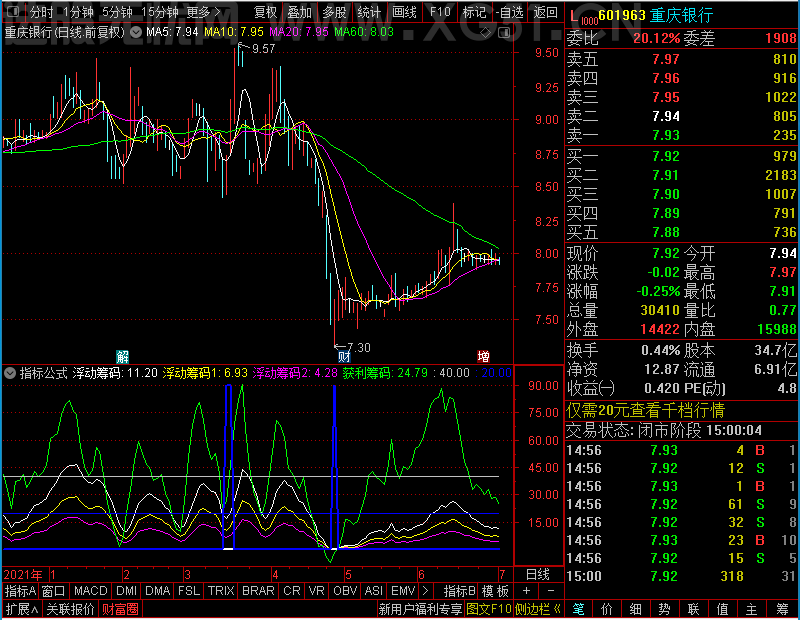Image resolution: width=800 pixels, height=620 pixels.
Task: Click the diamond icon above main chart
Action: pyautogui.click(x=486, y=33)
